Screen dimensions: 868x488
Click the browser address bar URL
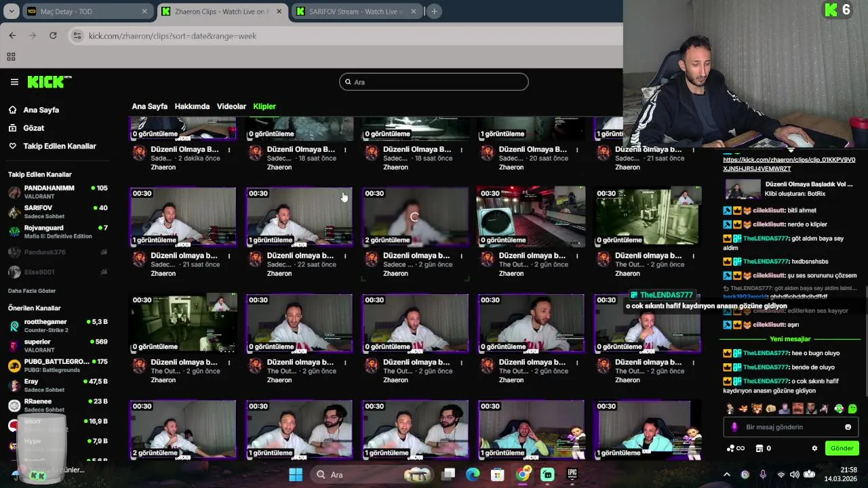point(172,36)
